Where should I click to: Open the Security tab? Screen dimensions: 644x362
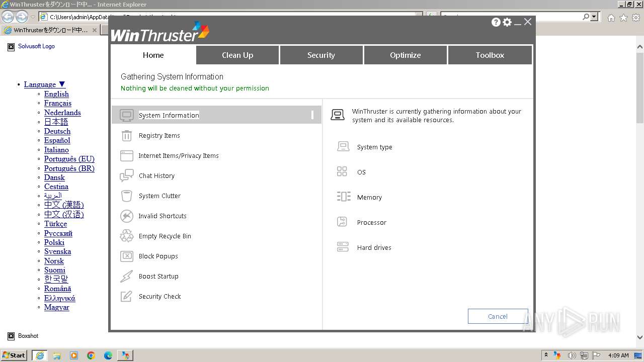click(x=321, y=55)
